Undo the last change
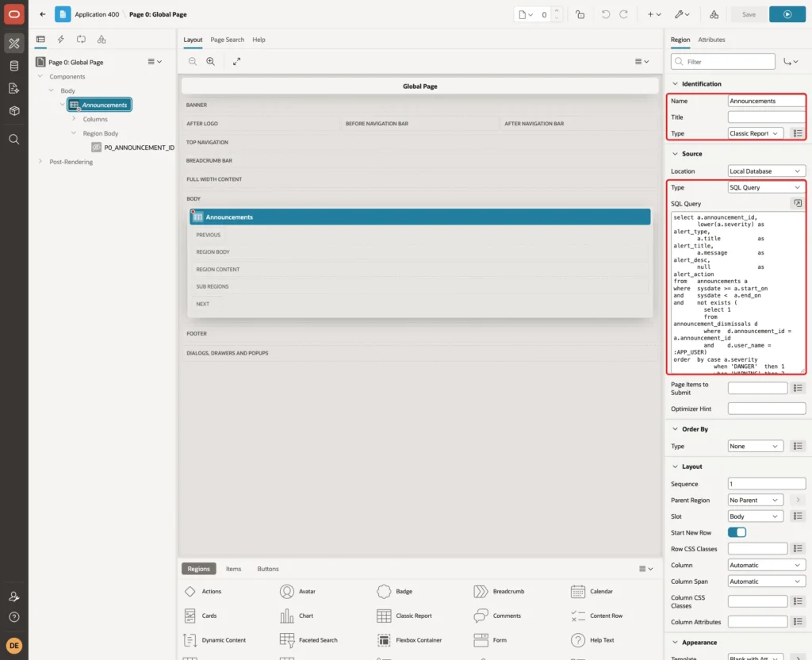This screenshot has width=812, height=660. tap(605, 14)
